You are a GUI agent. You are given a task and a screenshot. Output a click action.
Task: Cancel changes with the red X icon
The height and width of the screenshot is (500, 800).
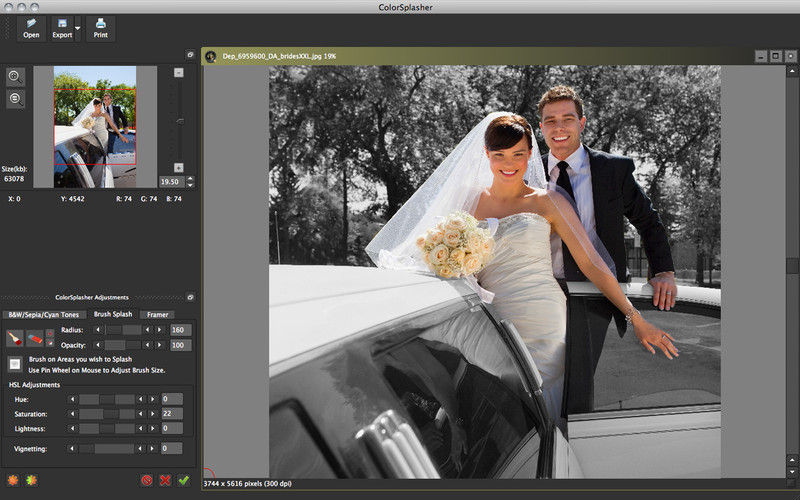click(x=165, y=480)
